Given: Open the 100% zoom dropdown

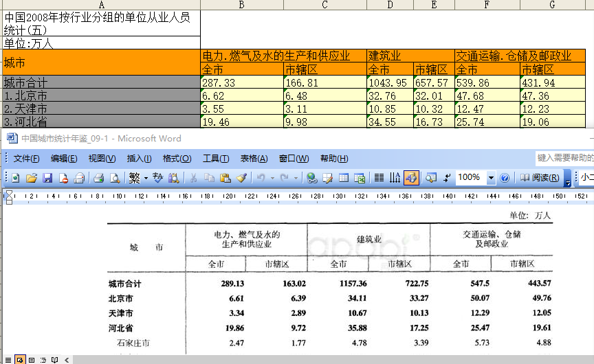Looking at the screenshot, I should pos(491,177).
